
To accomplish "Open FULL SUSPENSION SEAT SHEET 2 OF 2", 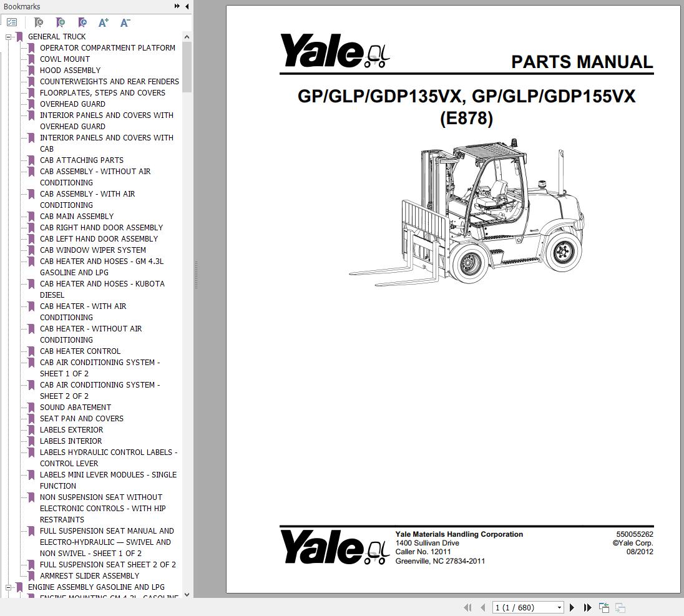I will coord(108,565).
